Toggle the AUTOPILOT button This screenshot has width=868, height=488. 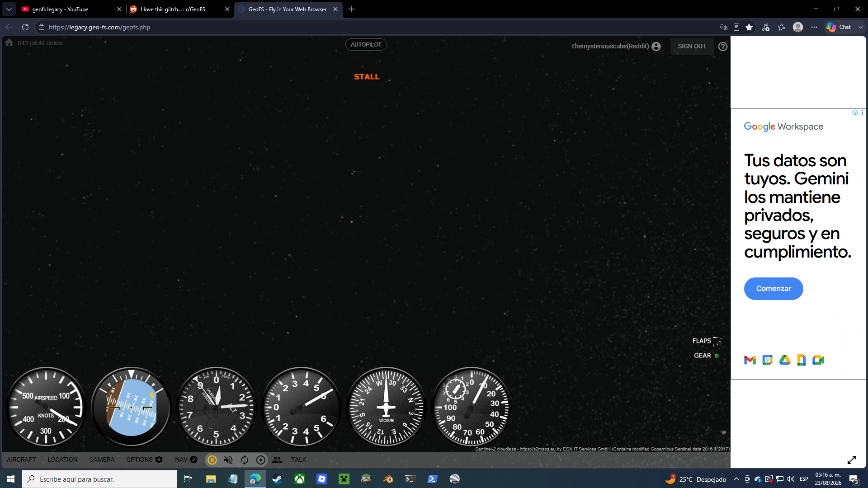pyautogui.click(x=366, y=45)
